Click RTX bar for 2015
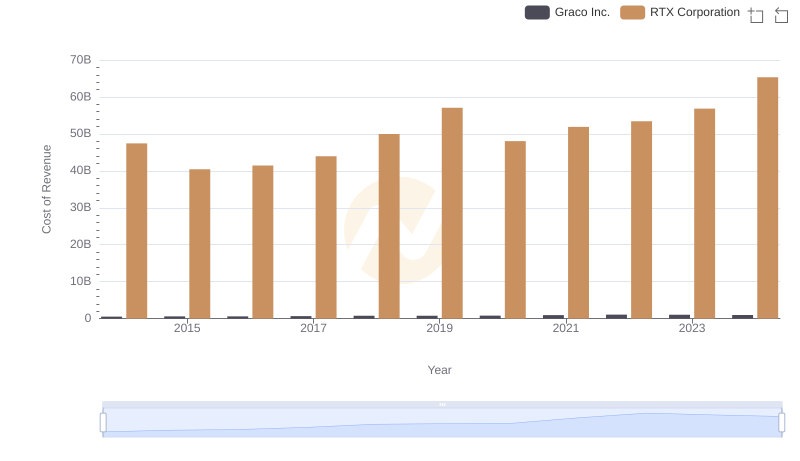800x461 pixels. pyautogui.click(x=199, y=244)
